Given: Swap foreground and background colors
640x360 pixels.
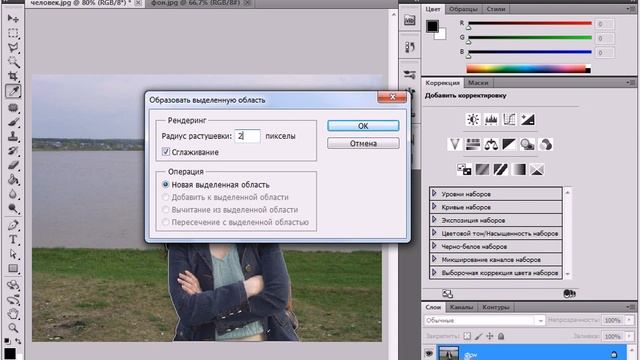Looking at the screenshot, I should 18,341.
